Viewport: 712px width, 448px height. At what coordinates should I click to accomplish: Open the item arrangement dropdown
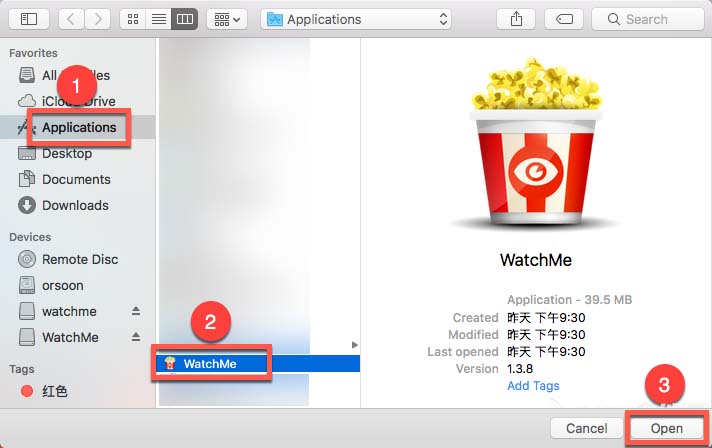[227, 19]
